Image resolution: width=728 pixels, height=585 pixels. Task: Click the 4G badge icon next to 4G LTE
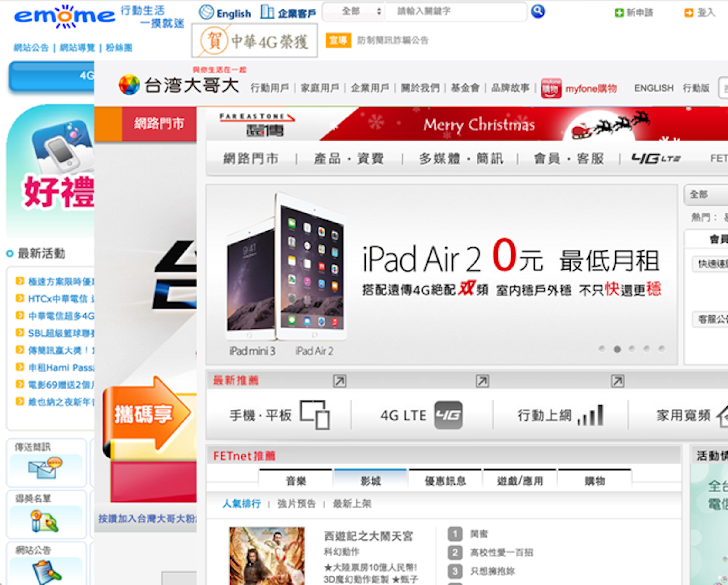[x=448, y=415]
